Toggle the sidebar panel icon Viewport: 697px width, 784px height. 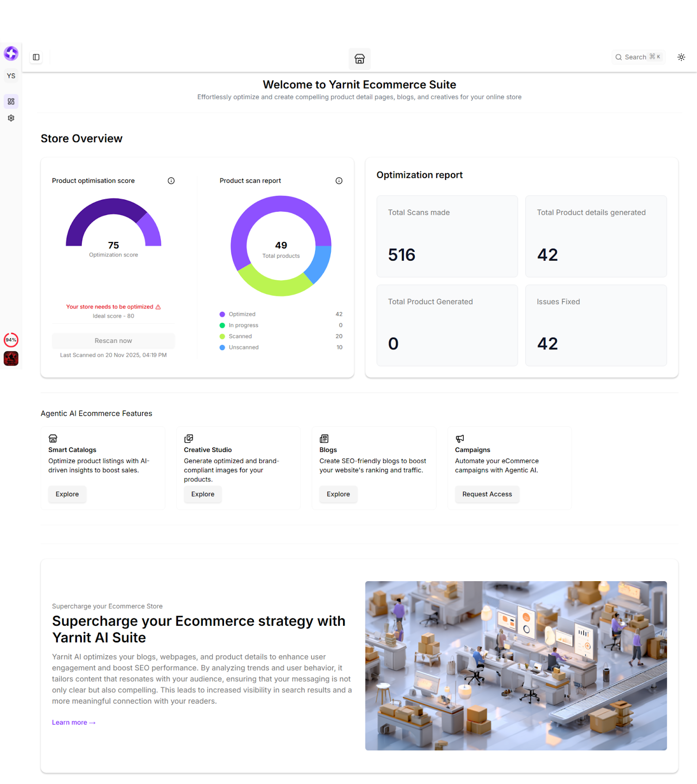coord(36,57)
